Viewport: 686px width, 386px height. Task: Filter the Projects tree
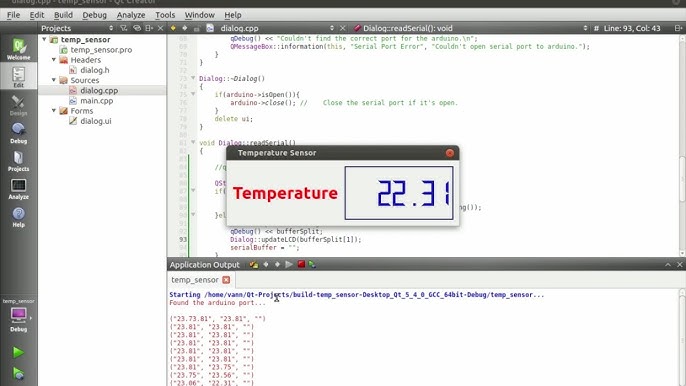pos(124,28)
